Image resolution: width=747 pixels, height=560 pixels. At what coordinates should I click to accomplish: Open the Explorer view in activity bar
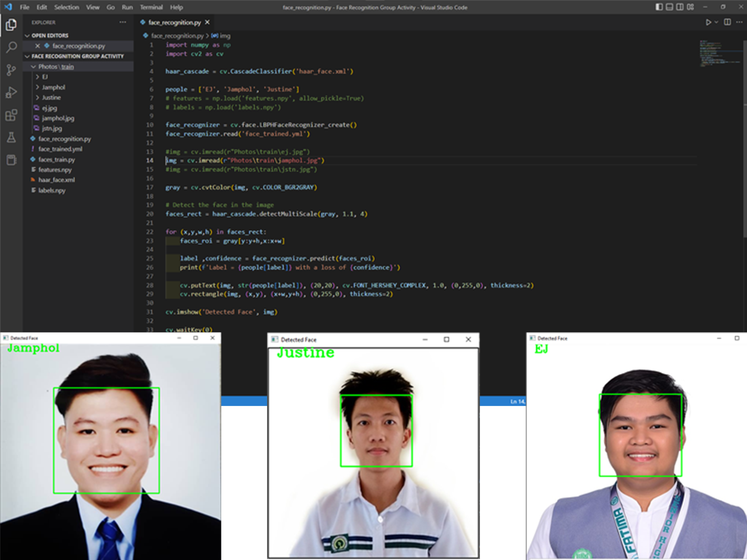(x=11, y=25)
